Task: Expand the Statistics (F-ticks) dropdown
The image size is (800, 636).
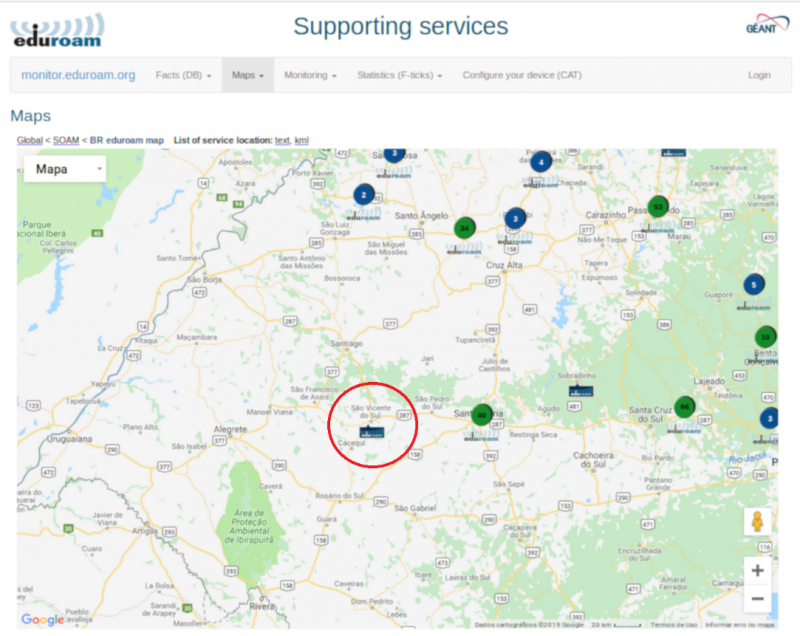Action: 399,75
